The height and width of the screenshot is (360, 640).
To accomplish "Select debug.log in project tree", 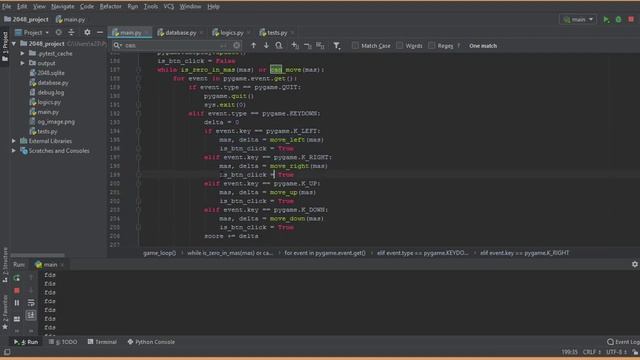I will (47, 93).
